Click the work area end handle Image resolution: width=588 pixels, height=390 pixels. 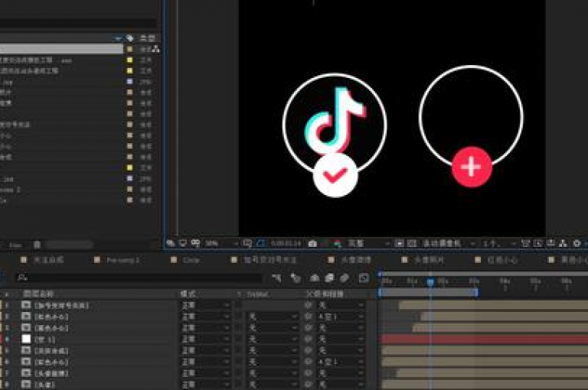pyautogui.click(x=476, y=292)
